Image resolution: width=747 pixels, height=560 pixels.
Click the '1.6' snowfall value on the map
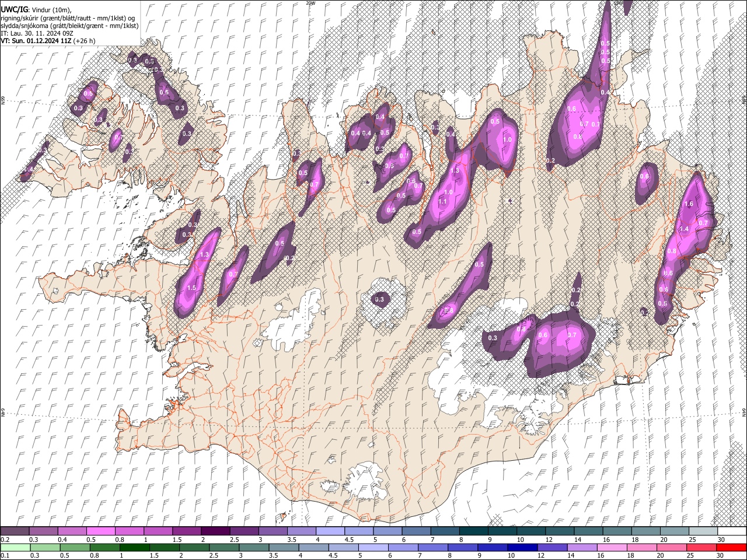(x=689, y=204)
